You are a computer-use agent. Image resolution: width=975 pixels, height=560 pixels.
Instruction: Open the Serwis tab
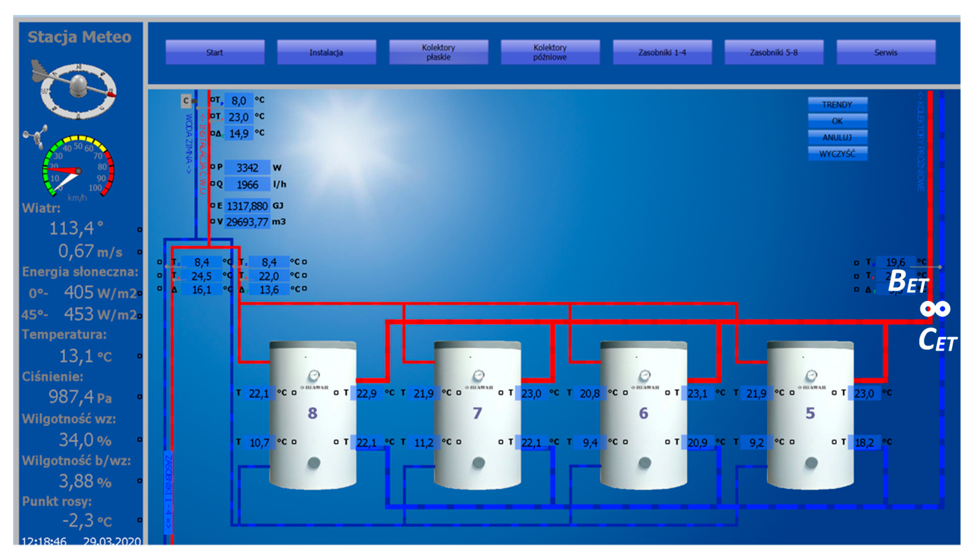click(x=886, y=52)
